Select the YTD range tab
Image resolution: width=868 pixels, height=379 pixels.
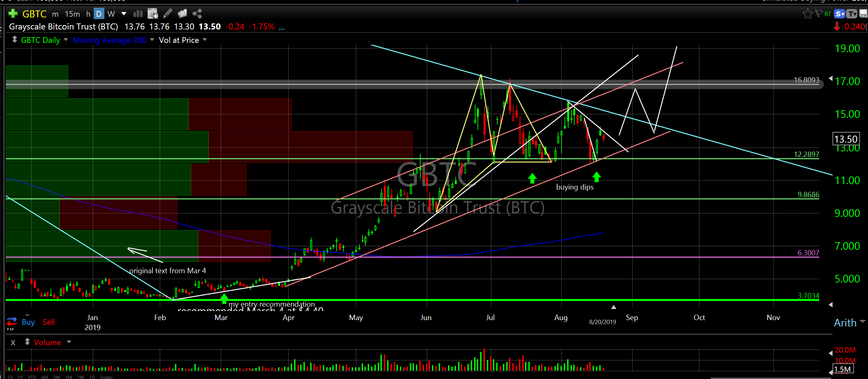point(32,377)
